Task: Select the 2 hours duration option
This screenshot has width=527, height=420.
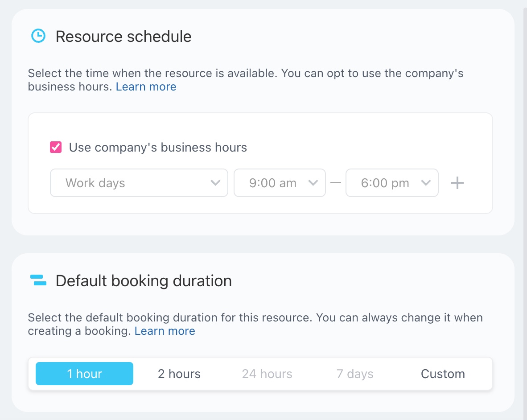Action: point(179,374)
